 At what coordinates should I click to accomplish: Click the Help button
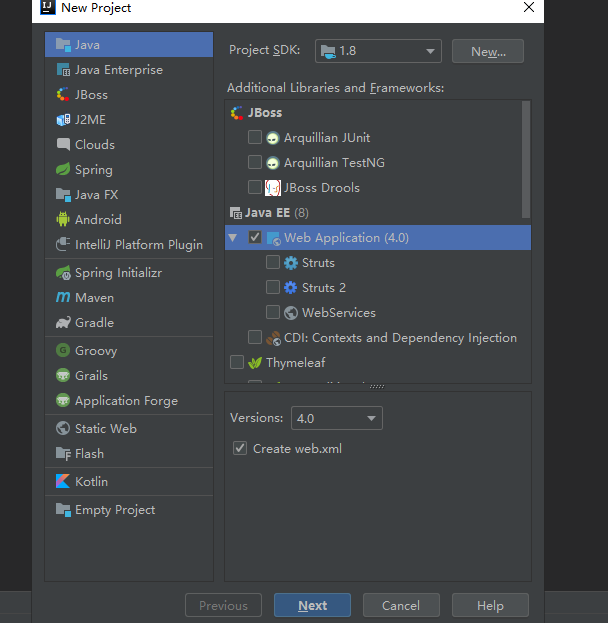click(x=490, y=605)
